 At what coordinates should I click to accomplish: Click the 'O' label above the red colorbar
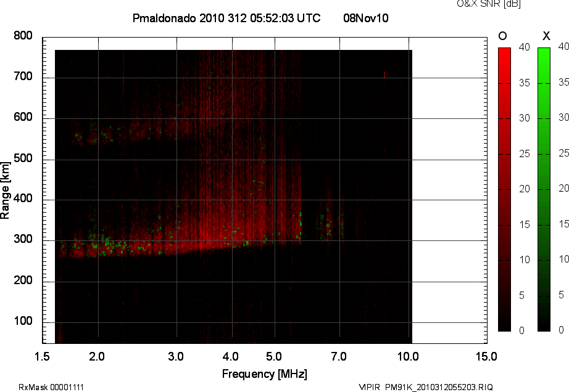click(502, 36)
